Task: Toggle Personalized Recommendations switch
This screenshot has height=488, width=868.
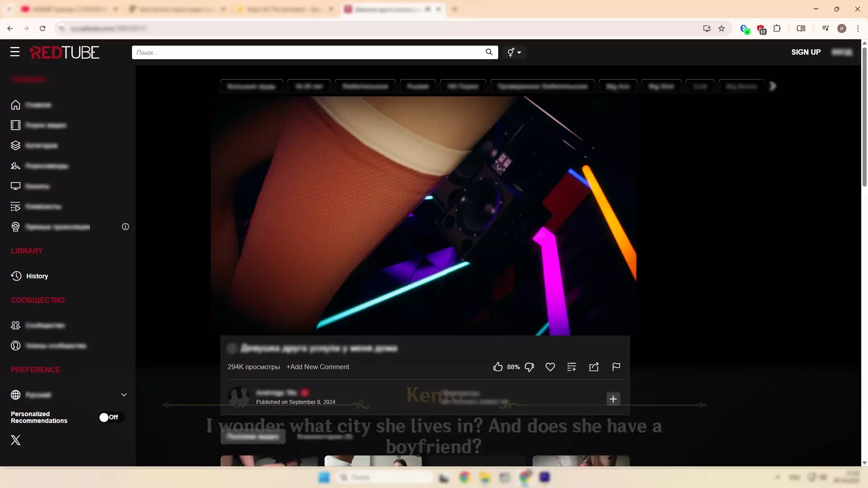Action: pos(109,417)
